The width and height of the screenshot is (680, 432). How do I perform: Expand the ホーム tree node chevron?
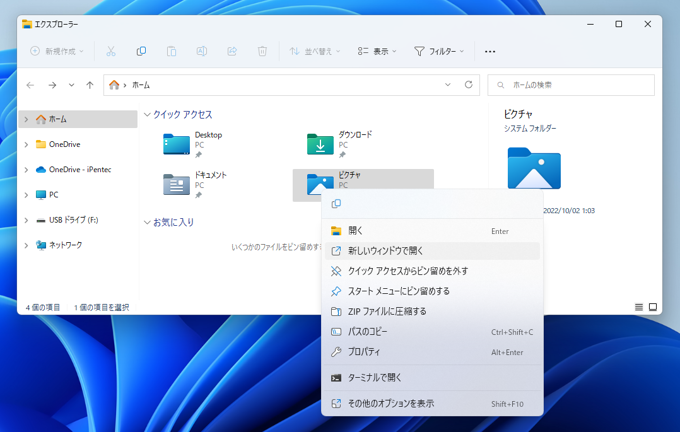tap(26, 119)
